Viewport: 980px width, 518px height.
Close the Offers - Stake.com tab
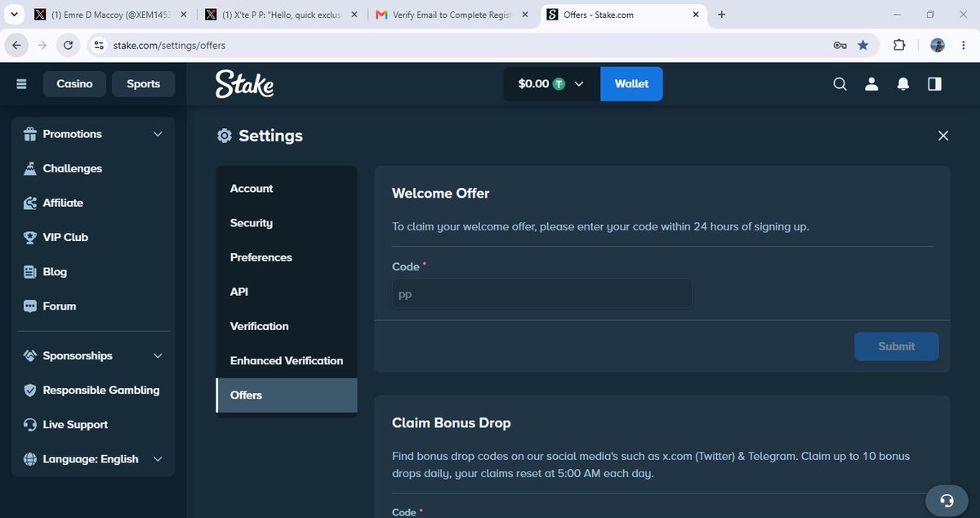click(695, 15)
